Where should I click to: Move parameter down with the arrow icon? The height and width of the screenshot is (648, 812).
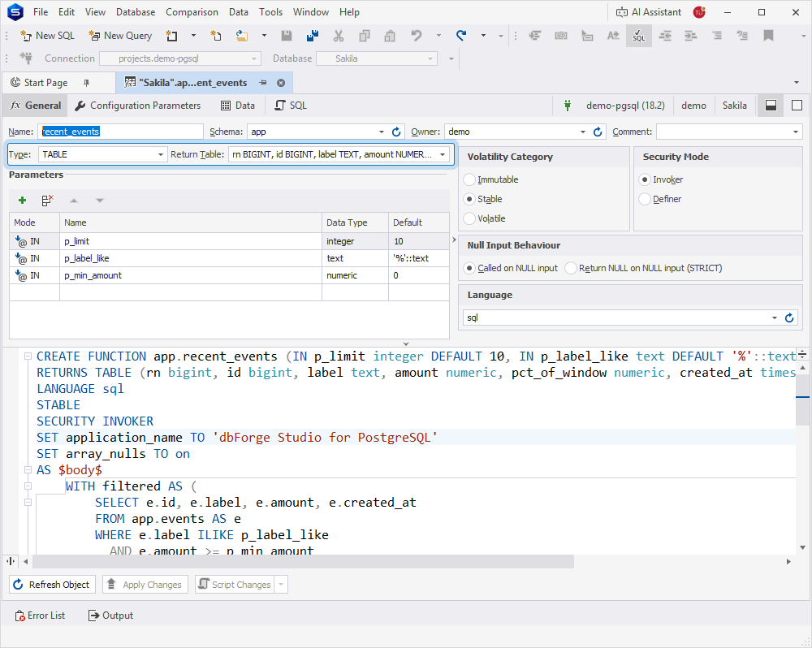[x=100, y=201]
